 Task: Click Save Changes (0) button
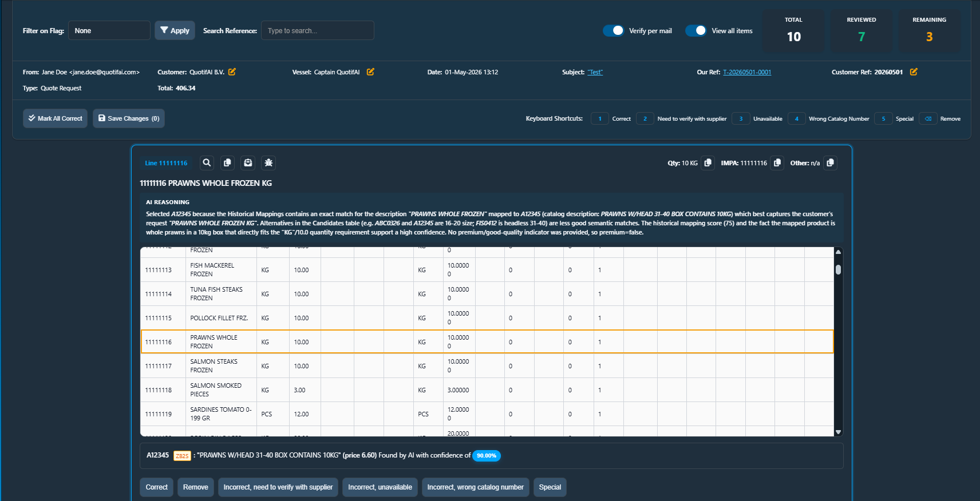[x=129, y=118]
